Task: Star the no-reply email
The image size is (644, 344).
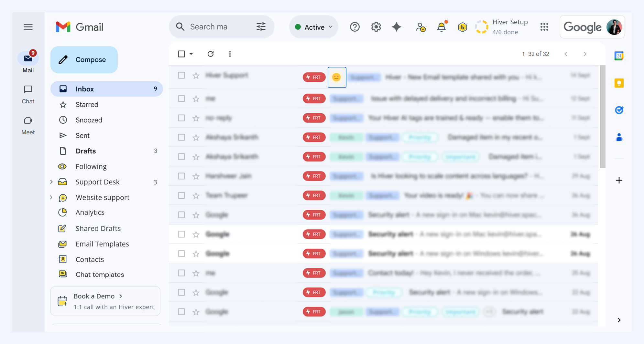Action: click(196, 118)
